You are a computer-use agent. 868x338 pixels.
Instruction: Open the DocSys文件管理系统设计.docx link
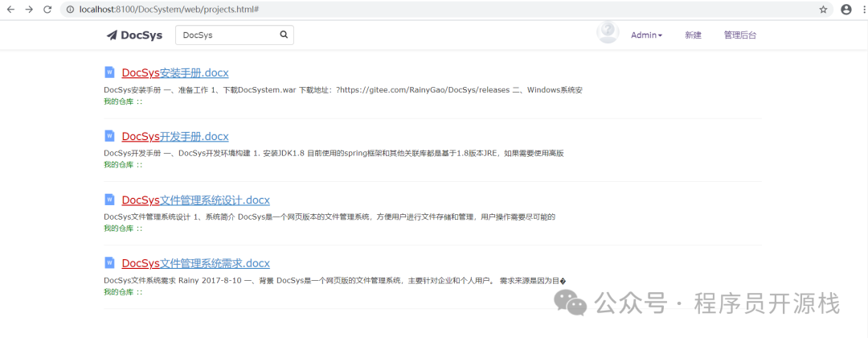pos(195,200)
